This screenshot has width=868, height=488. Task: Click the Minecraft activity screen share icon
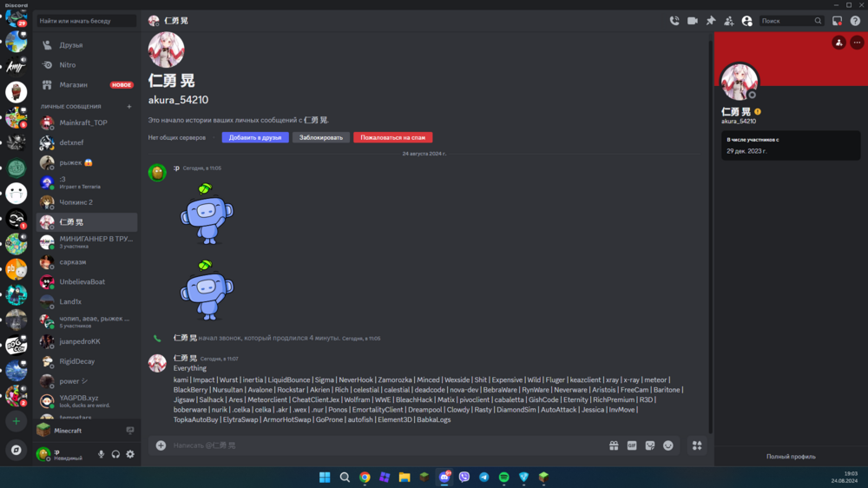point(130,431)
